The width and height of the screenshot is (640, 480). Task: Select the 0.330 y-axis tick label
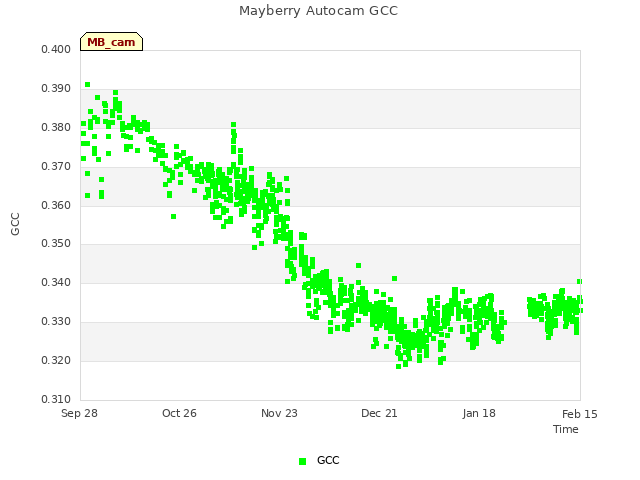[56, 322]
